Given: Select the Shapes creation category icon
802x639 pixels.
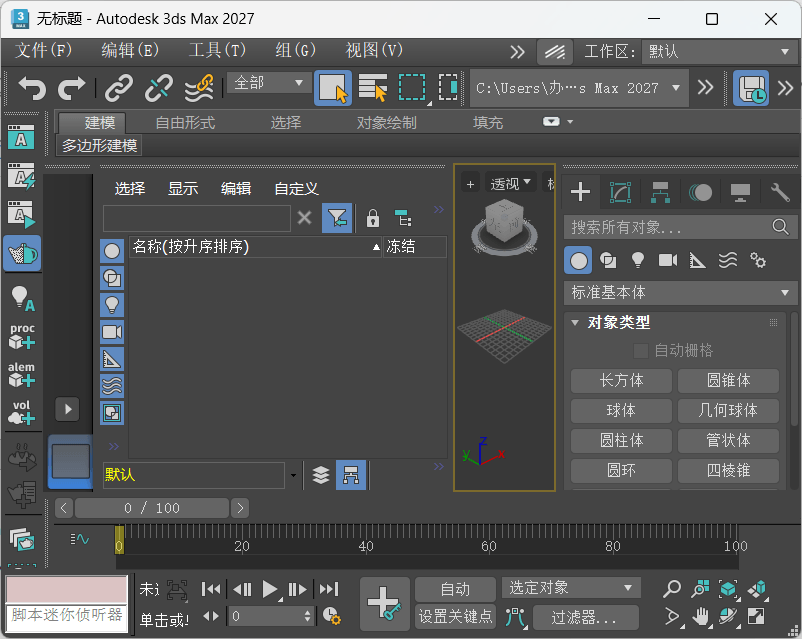Looking at the screenshot, I should (609, 259).
